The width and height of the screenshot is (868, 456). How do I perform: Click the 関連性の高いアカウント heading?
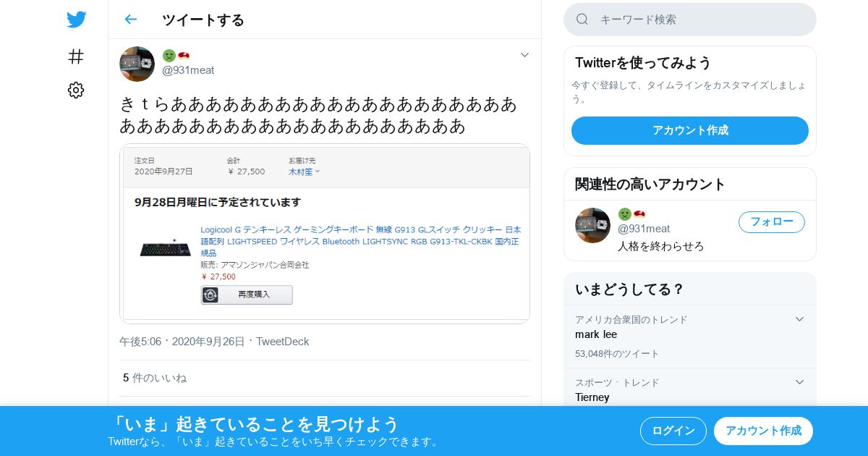tap(650, 184)
